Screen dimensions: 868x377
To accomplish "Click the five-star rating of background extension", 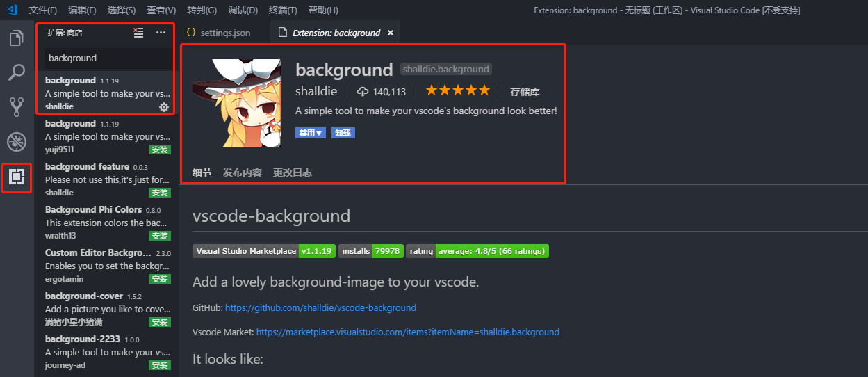I will pos(458,90).
